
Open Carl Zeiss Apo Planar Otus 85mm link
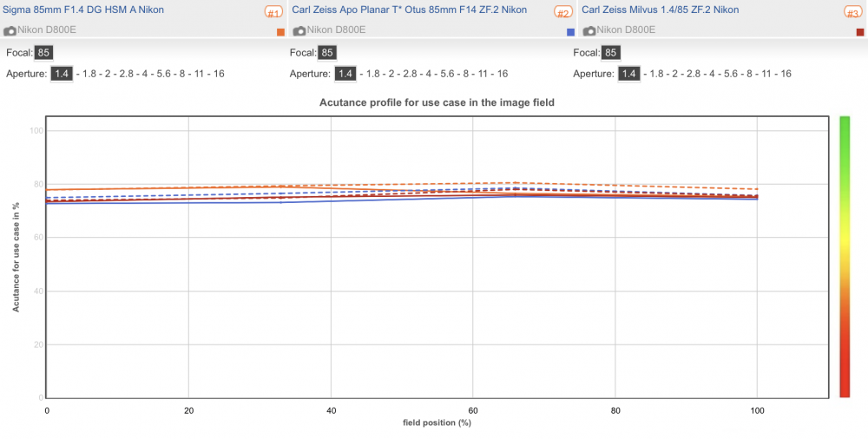tap(409, 10)
